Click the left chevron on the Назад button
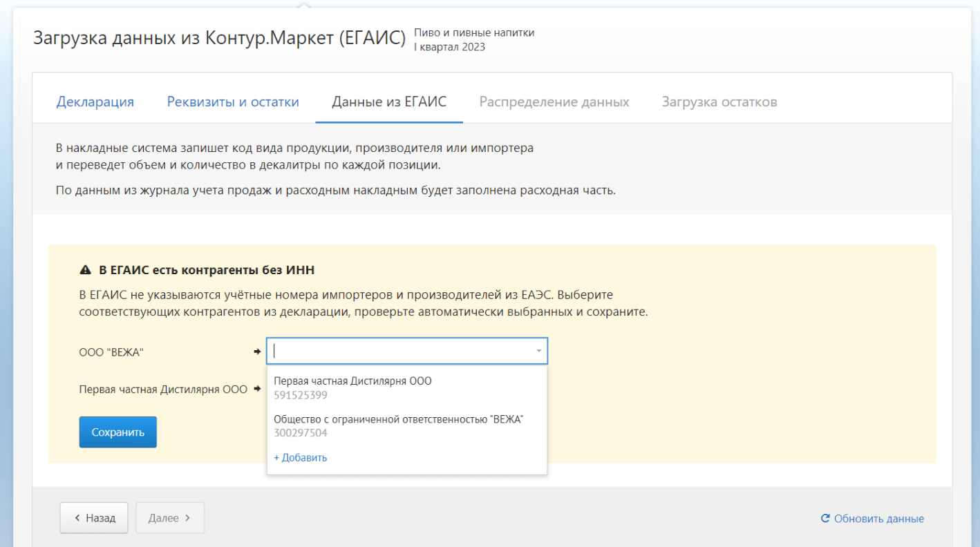 click(77, 518)
